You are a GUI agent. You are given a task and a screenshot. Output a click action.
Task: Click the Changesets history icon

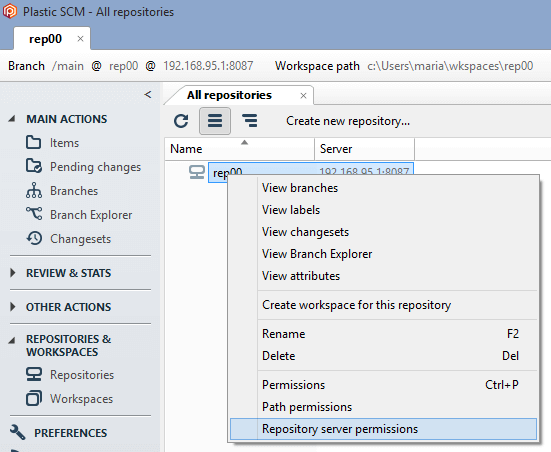[34, 238]
